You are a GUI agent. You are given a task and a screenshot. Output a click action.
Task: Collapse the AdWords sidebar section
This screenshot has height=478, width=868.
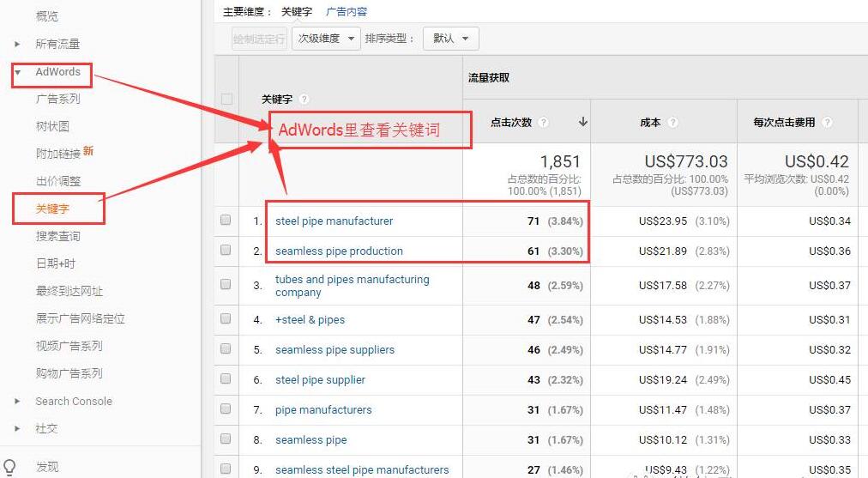[18, 72]
